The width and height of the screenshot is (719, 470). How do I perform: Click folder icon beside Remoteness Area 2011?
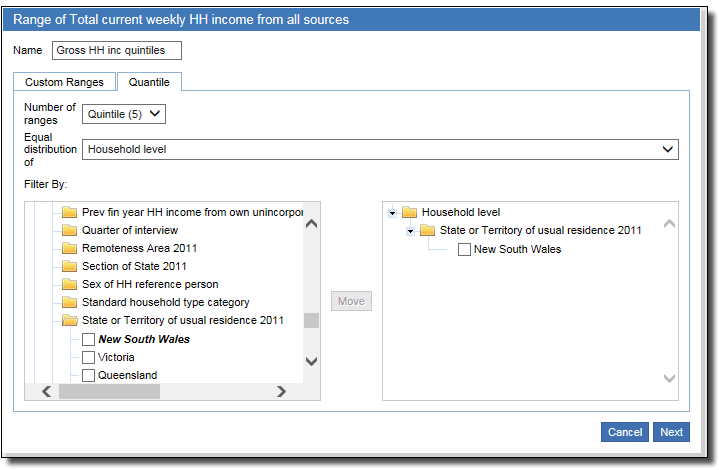tap(69, 248)
